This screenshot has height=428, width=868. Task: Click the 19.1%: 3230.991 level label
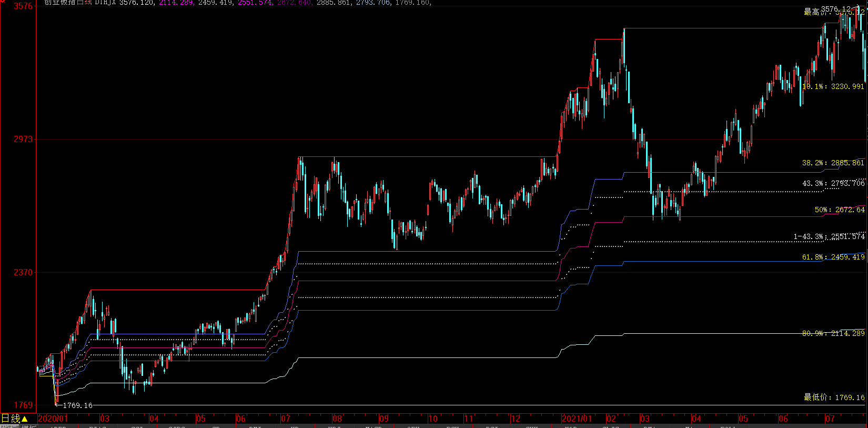833,86
